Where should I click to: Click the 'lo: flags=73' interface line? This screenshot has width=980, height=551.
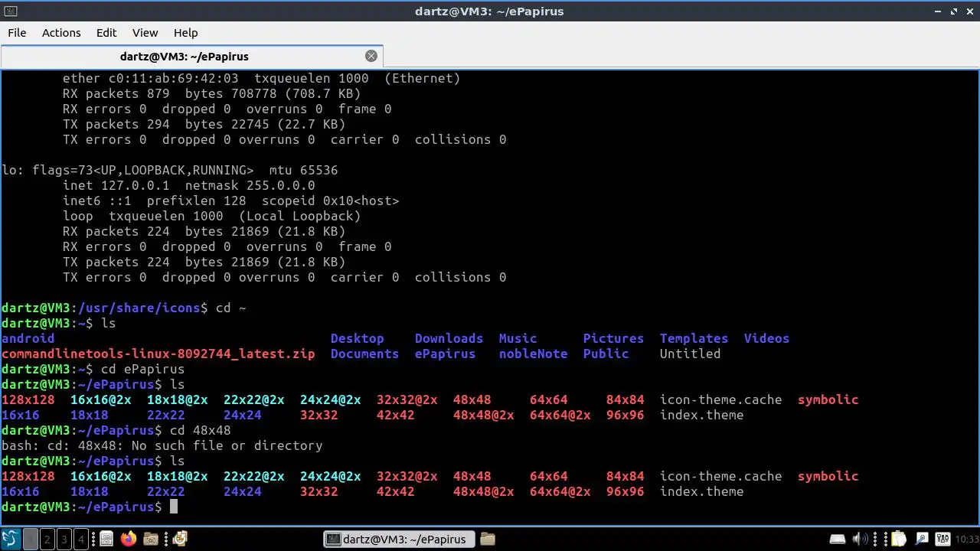coord(170,170)
